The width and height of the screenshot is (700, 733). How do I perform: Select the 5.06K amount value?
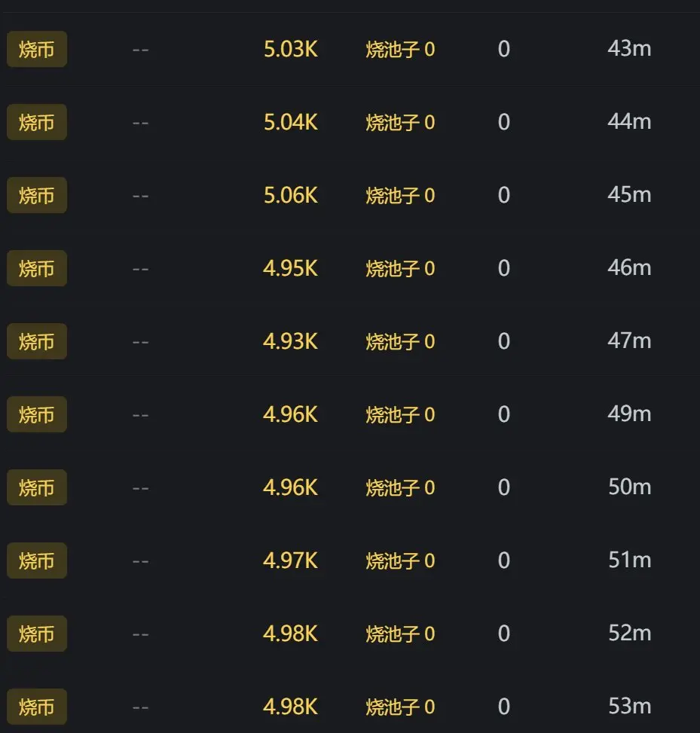[290, 195]
